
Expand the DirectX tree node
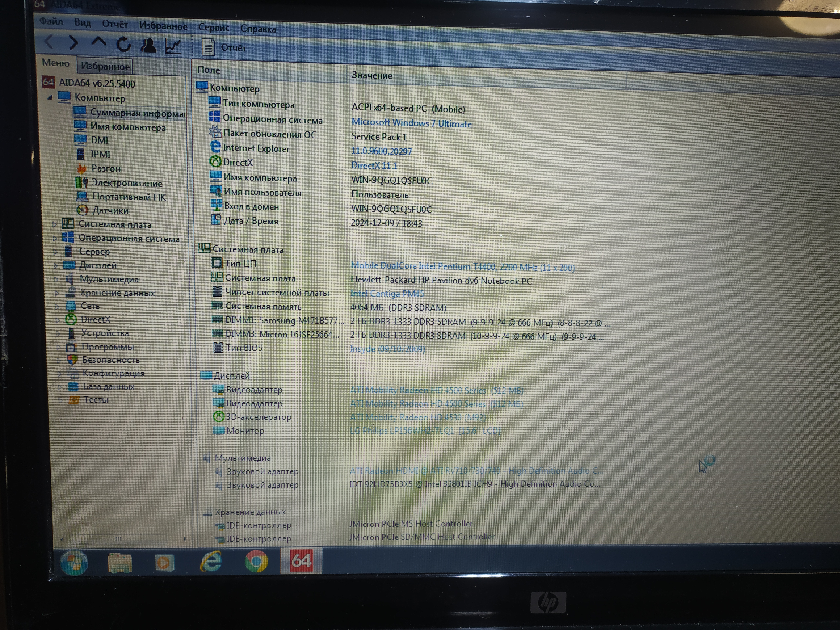tap(57, 320)
